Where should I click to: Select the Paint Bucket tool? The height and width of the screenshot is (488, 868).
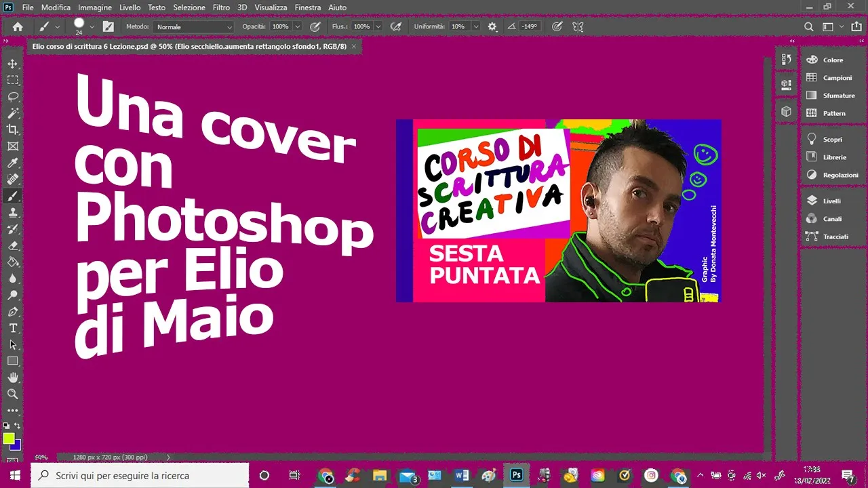[13, 262]
